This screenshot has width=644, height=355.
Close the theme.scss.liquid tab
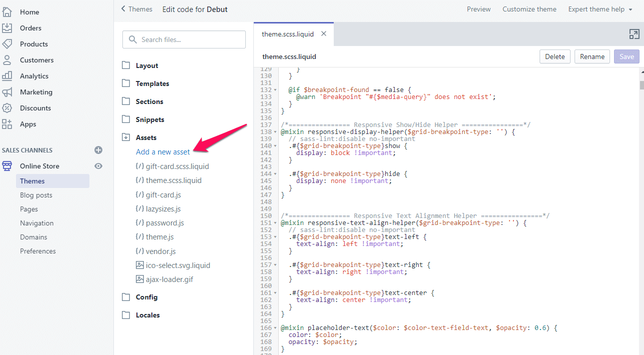(x=324, y=33)
